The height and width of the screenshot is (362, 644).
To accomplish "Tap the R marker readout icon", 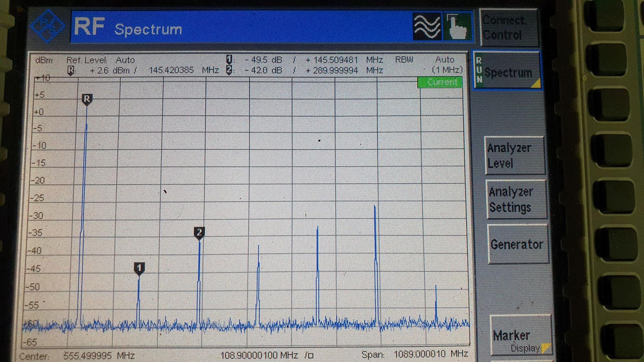I will [71, 70].
